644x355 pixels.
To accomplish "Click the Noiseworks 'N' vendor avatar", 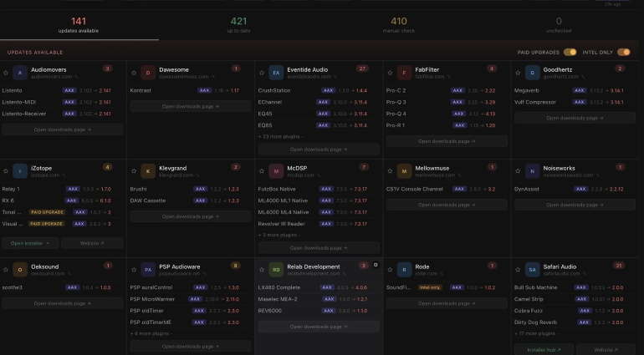I will pyautogui.click(x=532, y=171).
